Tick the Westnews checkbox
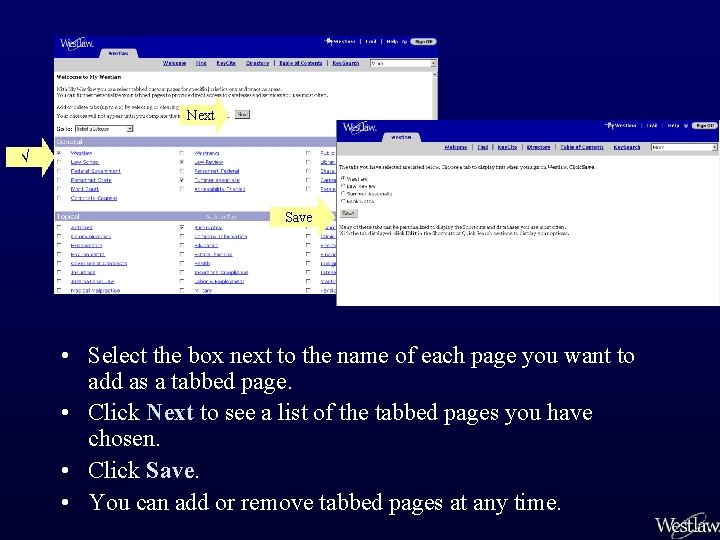This screenshot has height=540, width=720. tap(182, 153)
